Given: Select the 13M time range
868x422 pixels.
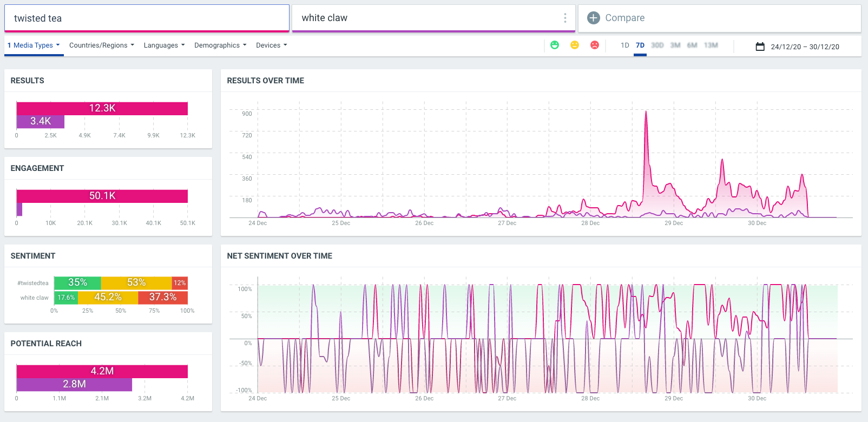Looking at the screenshot, I should [x=711, y=45].
